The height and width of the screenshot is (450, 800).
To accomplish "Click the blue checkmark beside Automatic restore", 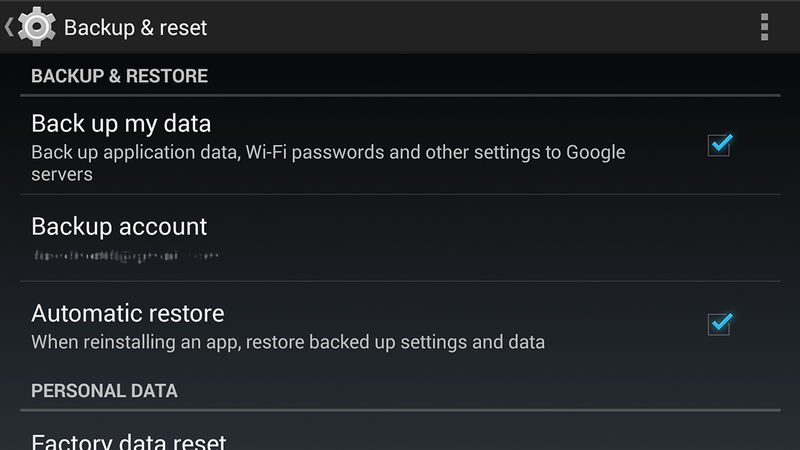I will 721,322.
